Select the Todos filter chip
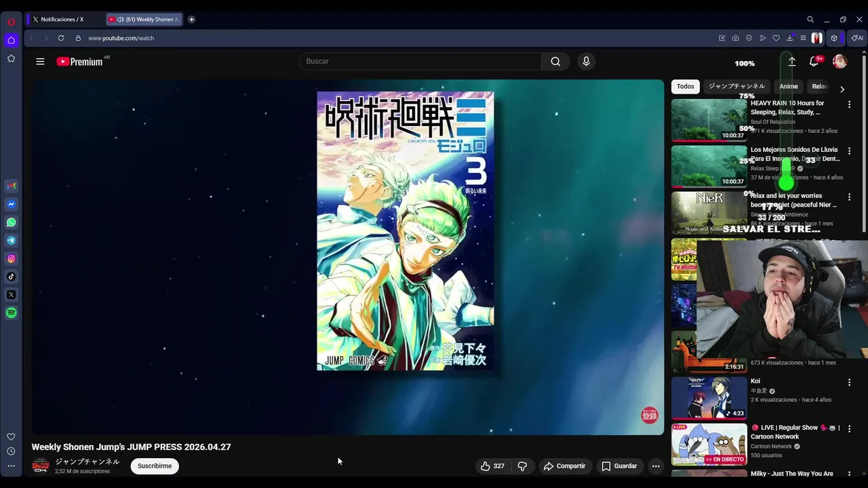 pos(686,87)
